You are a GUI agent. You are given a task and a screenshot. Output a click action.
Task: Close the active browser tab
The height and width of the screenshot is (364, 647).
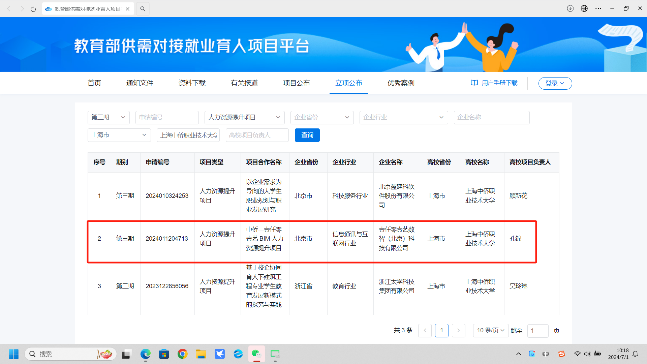pyautogui.click(x=128, y=9)
